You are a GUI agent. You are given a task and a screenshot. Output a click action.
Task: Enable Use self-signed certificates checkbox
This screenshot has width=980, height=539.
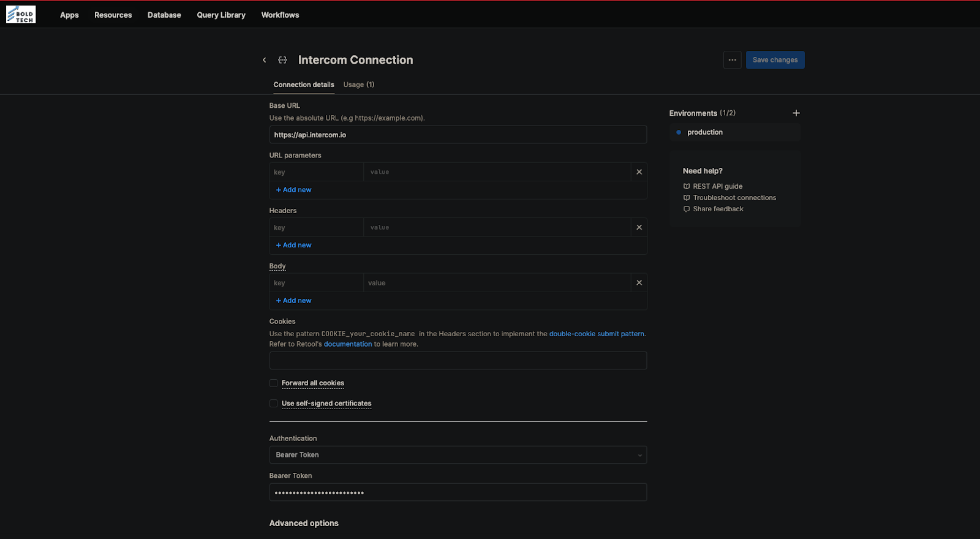(274, 404)
